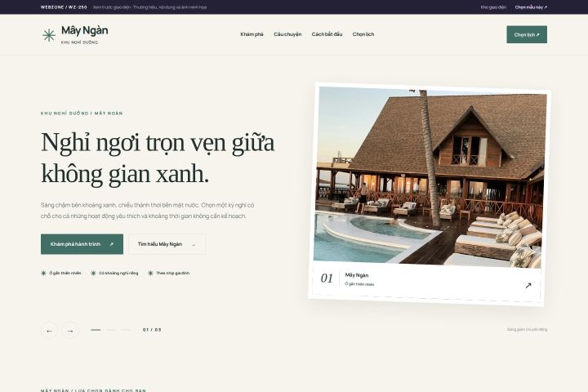Click Chọn mẫu này link in top bar

[531, 7]
